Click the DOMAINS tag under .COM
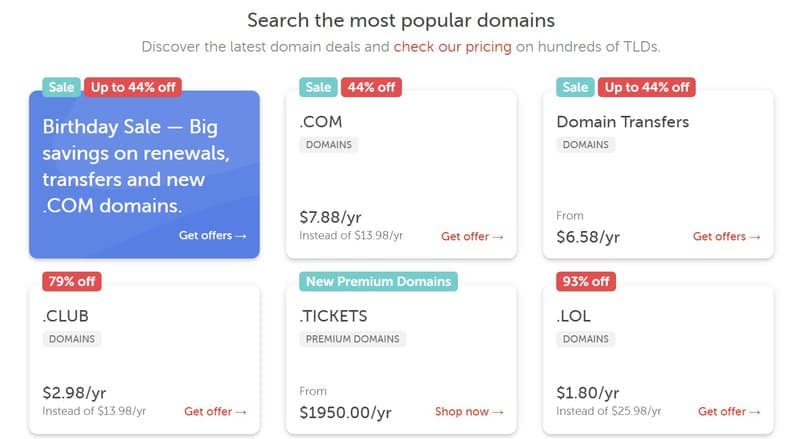The height and width of the screenshot is (439, 800). tap(329, 145)
